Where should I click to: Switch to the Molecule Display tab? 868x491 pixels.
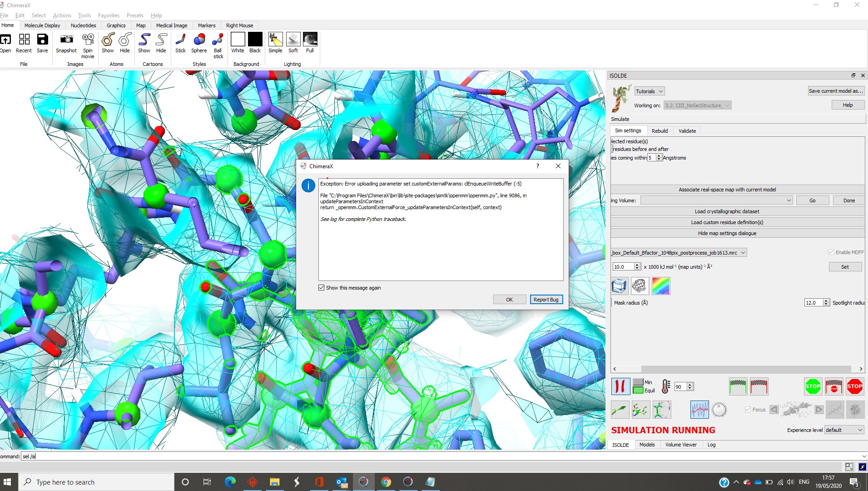click(42, 25)
